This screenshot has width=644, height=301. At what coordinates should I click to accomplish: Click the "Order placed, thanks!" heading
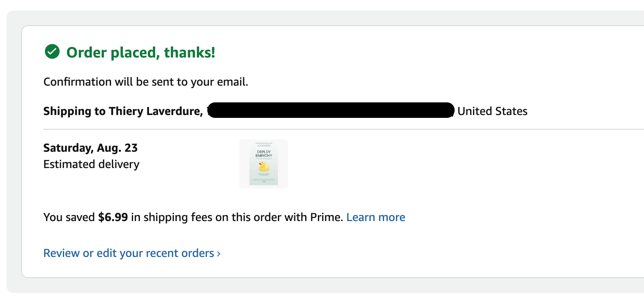(140, 53)
